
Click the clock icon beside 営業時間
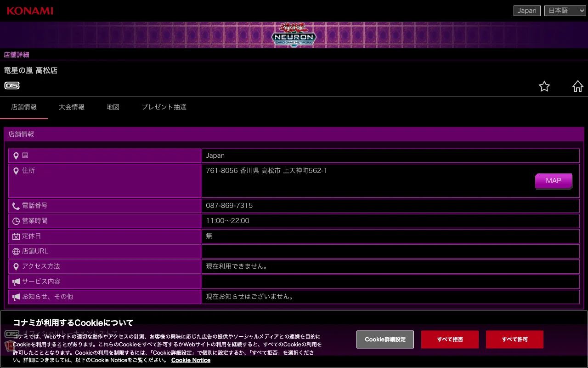(x=16, y=221)
